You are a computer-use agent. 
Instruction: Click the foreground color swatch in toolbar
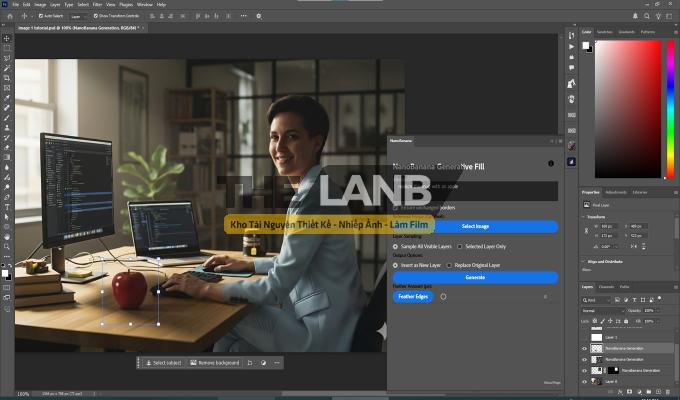(5, 272)
